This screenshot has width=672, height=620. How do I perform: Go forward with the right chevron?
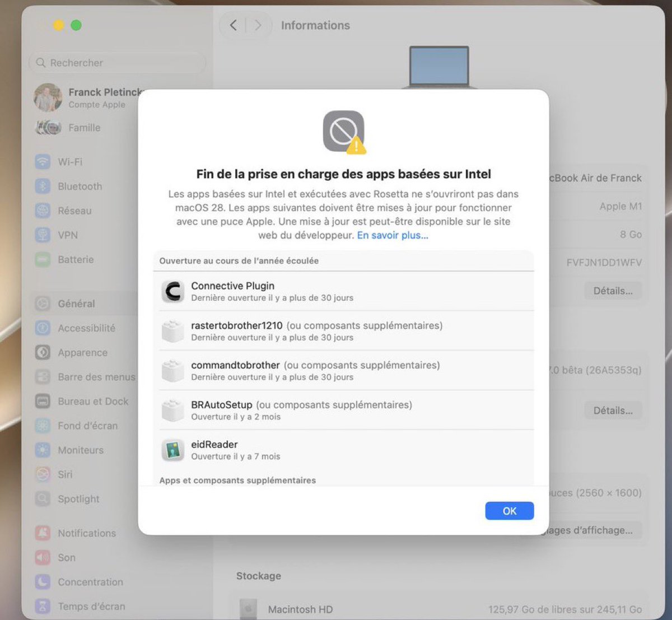click(258, 25)
